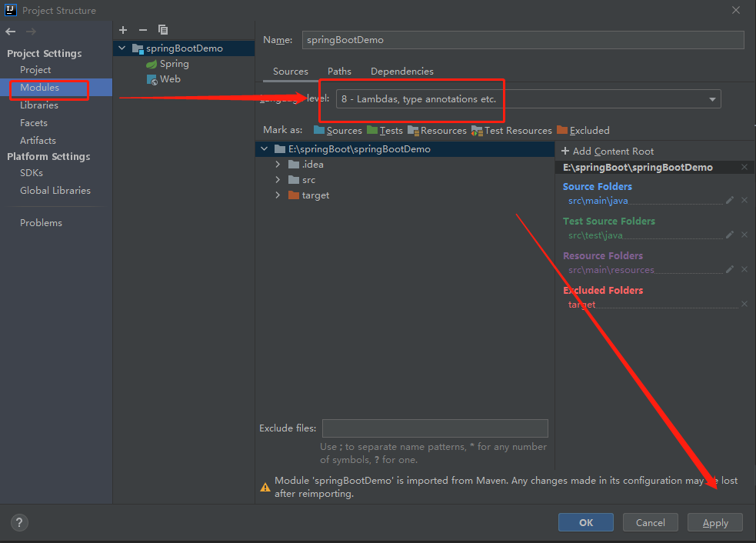Unmark src\main\java source folder

click(744, 200)
